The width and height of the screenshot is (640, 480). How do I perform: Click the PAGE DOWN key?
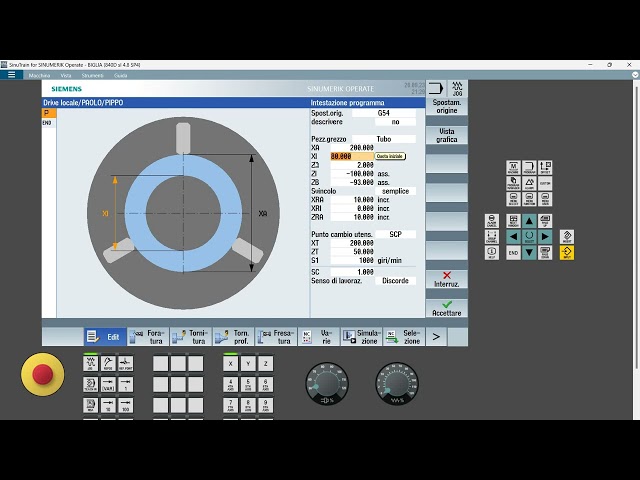coord(545,252)
